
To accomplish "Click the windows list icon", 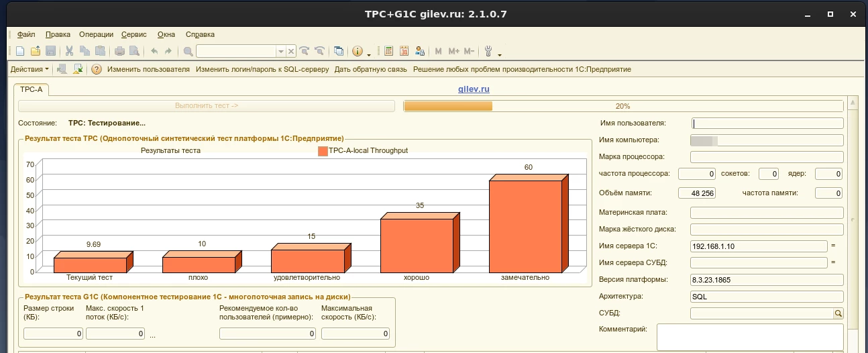I will pos(339,51).
